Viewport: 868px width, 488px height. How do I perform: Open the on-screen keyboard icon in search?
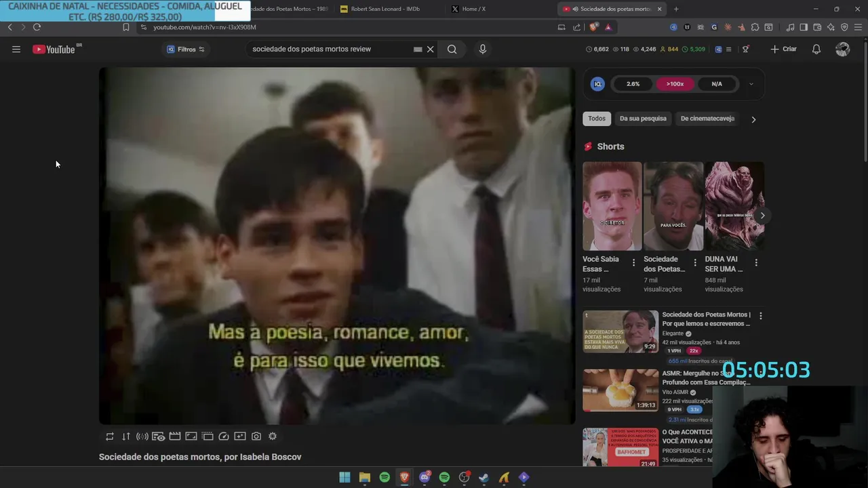coord(418,49)
